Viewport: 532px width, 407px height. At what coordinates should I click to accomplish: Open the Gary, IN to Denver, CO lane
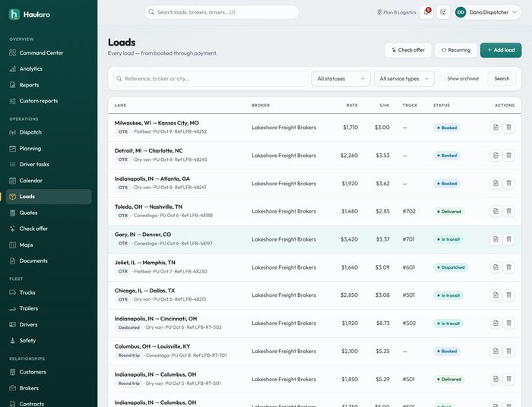tap(143, 235)
